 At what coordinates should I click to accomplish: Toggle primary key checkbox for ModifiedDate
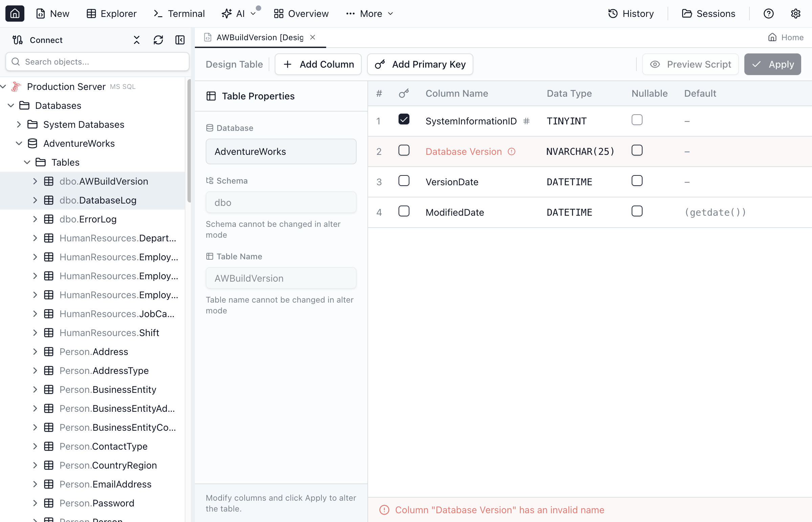(x=404, y=211)
